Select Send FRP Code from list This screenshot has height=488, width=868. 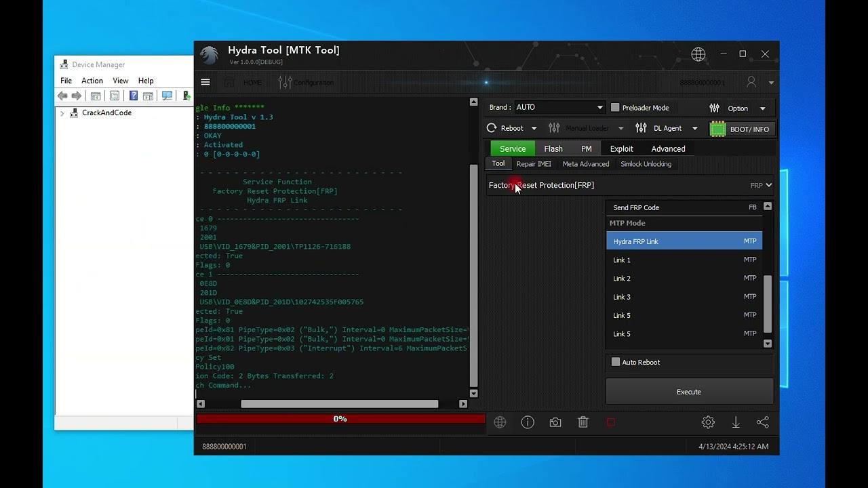pyautogui.click(x=684, y=207)
